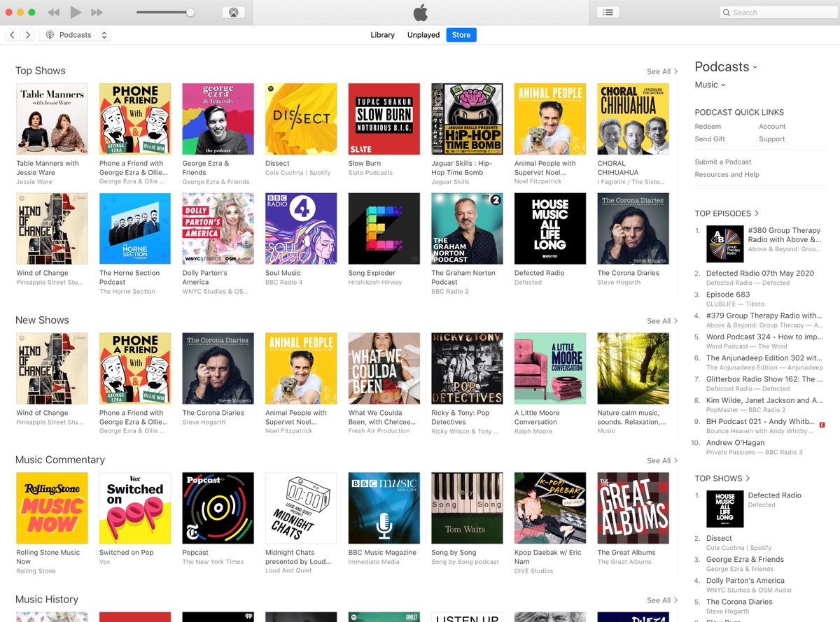
Task: Click the Redeem quick link
Action: click(708, 127)
